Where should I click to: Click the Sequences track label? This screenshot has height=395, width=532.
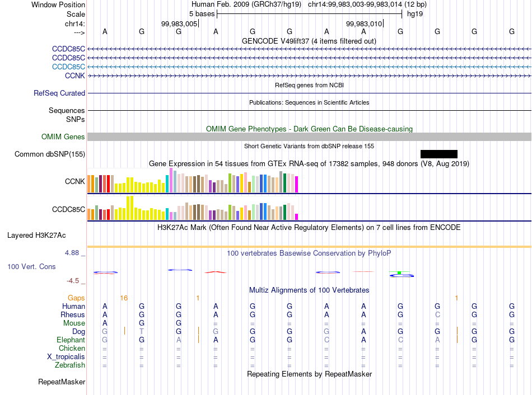coord(67,111)
